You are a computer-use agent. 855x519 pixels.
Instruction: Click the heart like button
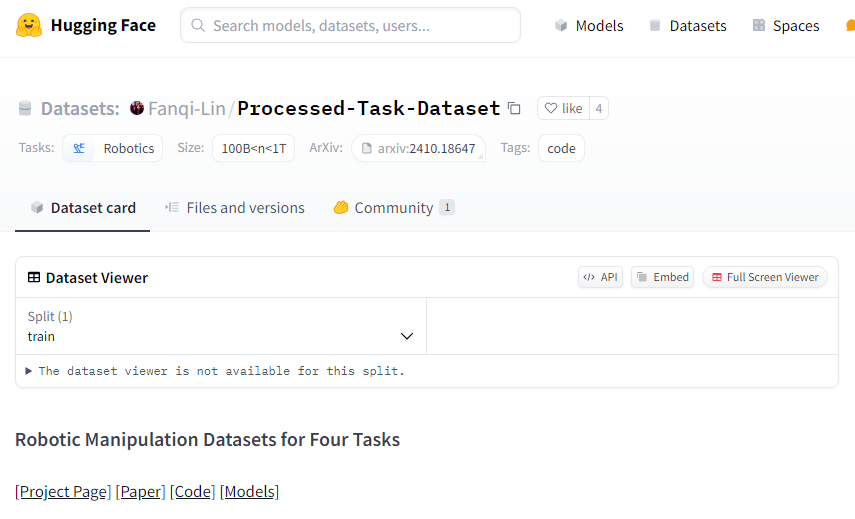pos(563,108)
